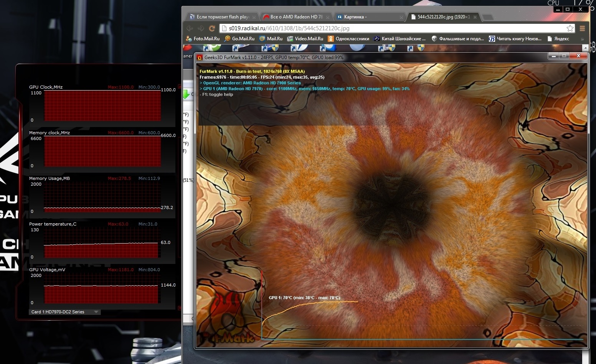
Task: Click the 'Min:112.9' memory usage value
Action: [x=149, y=178]
